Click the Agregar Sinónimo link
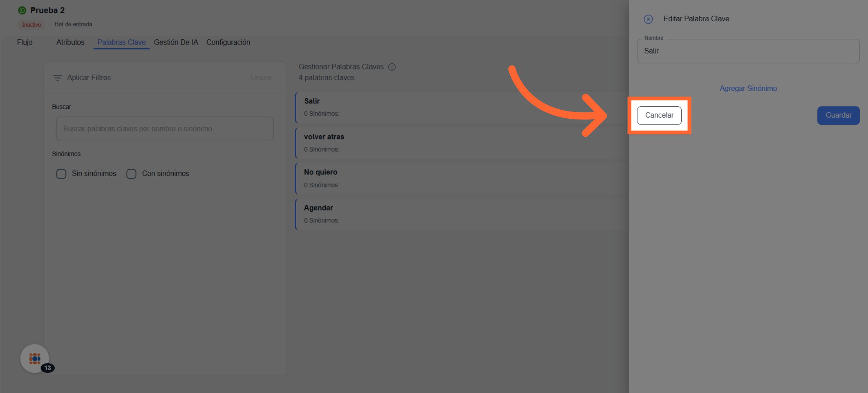The height and width of the screenshot is (393, 868). click(748, 88)
